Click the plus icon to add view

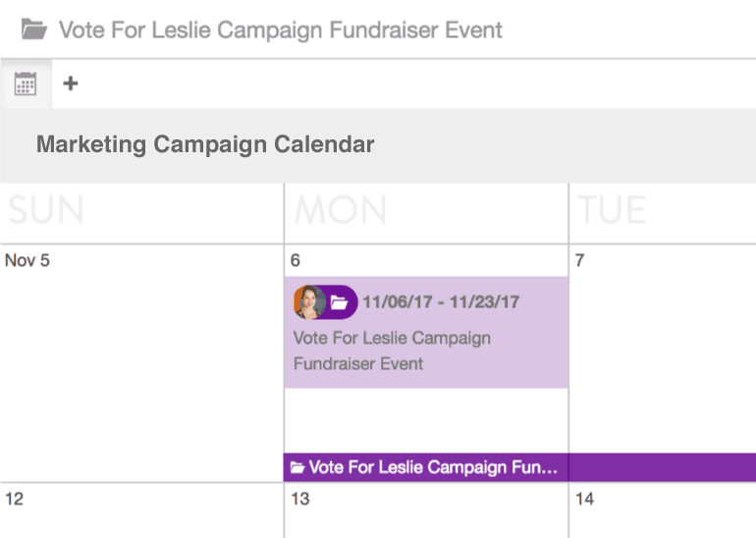click(x=70, y=83)
